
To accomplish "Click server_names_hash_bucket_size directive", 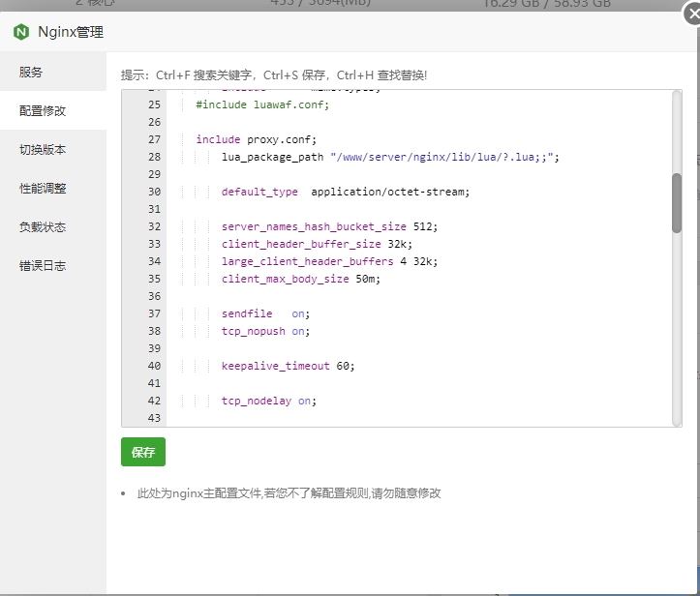I will pos(314,226).
